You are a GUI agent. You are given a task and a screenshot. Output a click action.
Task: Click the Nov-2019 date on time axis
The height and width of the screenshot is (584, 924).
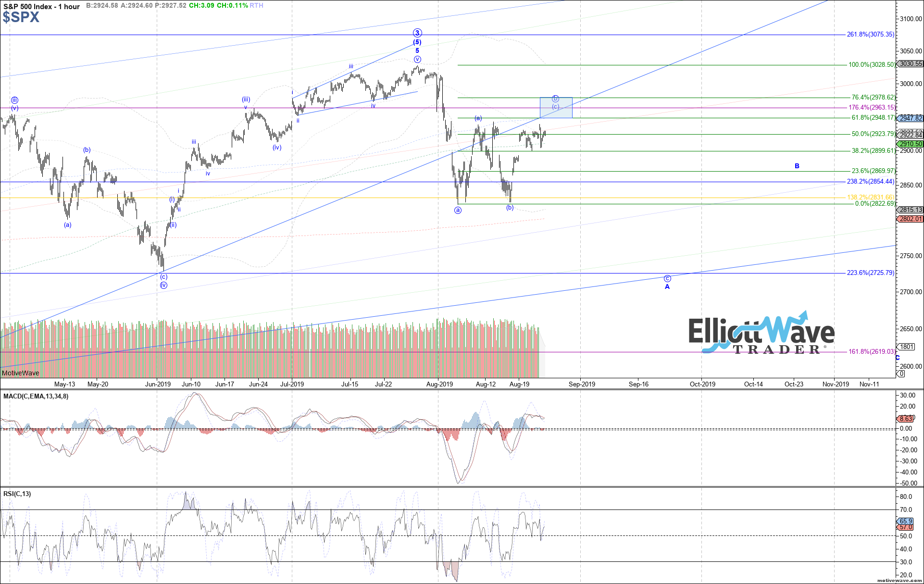coord(836,384)
